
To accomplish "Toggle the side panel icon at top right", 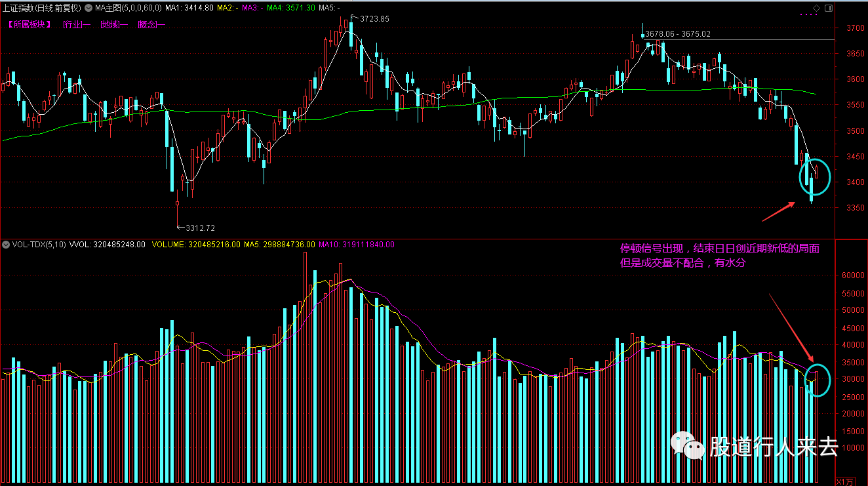I will click(x=829, y=8).
